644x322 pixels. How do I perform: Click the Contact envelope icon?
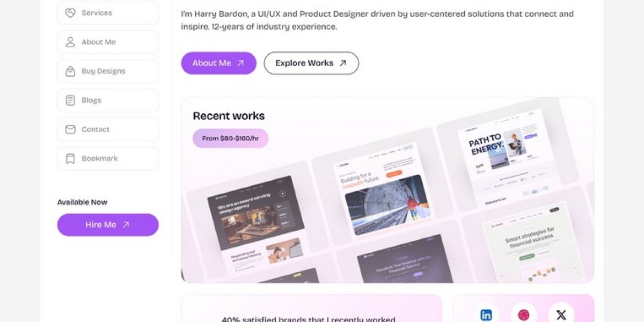[70, 129]
